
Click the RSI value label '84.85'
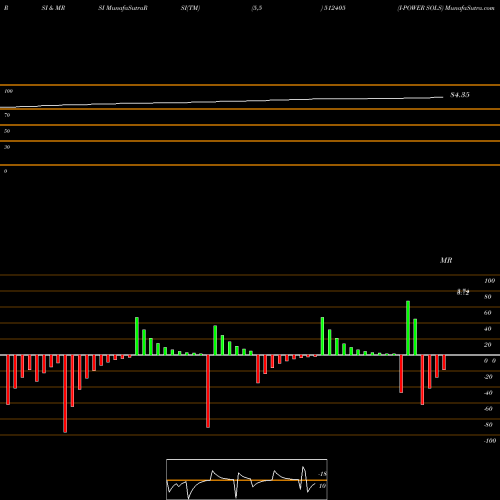tap(460, 95)
